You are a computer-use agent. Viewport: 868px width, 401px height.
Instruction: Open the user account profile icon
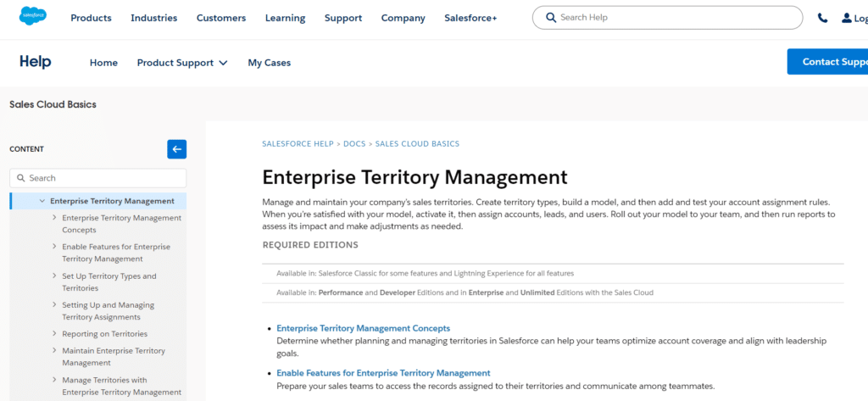848,18
